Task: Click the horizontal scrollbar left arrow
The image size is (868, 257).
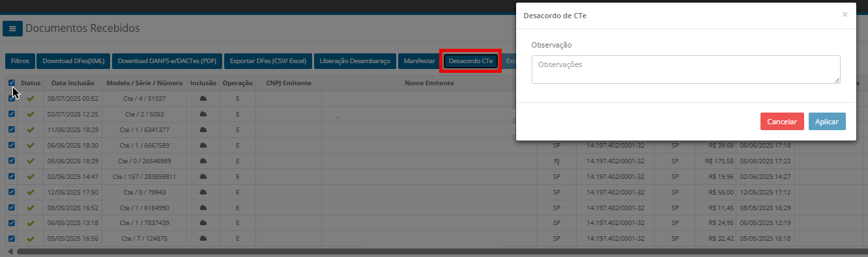Action: pos(10,251)
